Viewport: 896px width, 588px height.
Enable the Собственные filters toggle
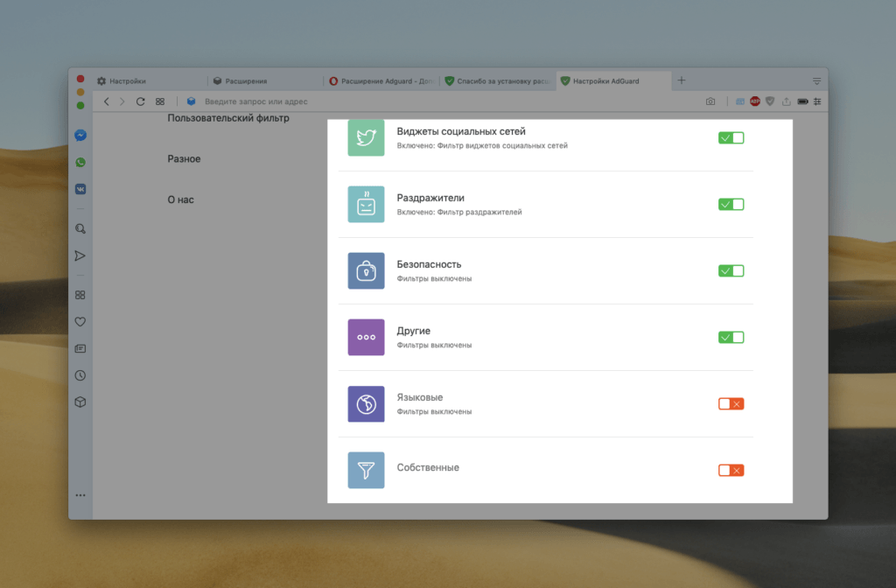point(731,470)
